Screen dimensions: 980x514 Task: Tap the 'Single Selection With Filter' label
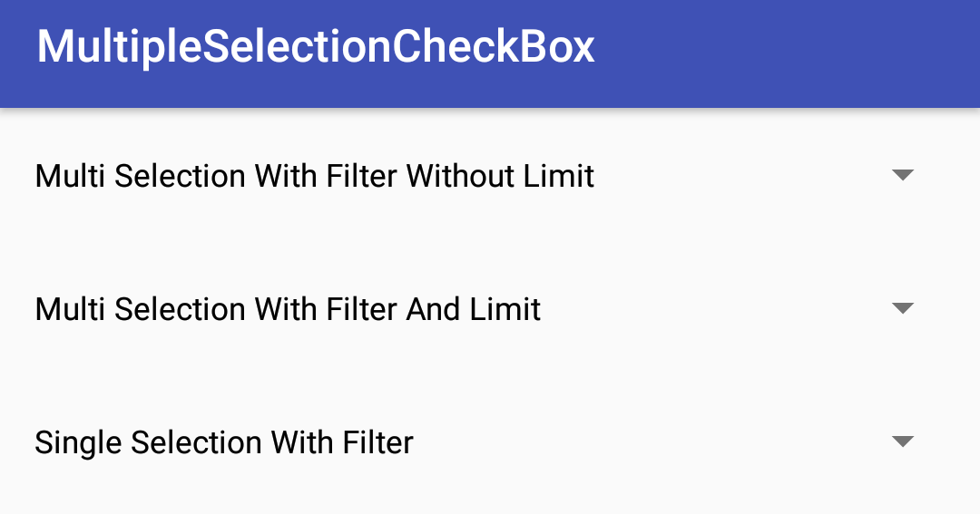[x=224, y=442]
